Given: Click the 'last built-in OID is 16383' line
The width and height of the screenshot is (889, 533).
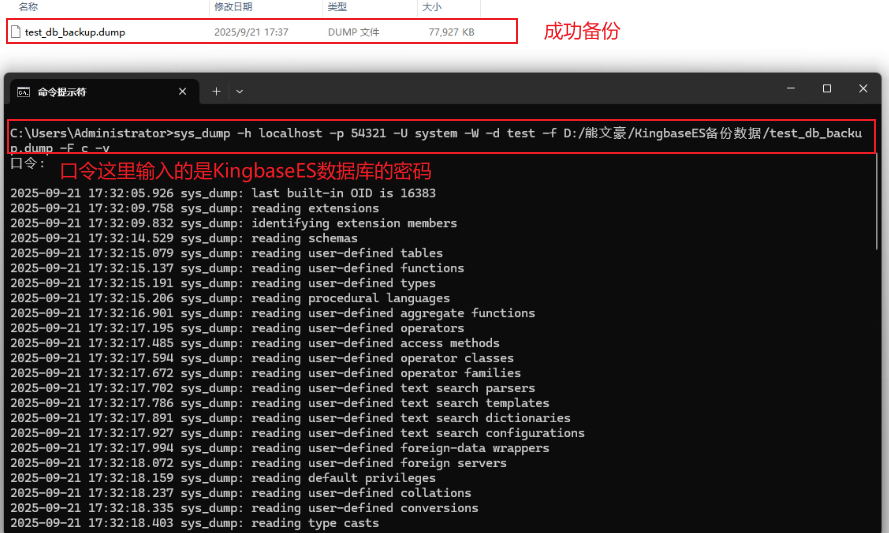Looking at the screenshot, I should tap(223, 193).
